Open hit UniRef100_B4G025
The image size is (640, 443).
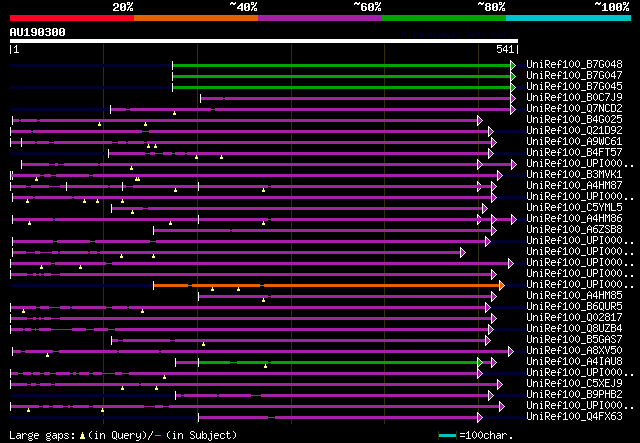(x=574, y=120)
